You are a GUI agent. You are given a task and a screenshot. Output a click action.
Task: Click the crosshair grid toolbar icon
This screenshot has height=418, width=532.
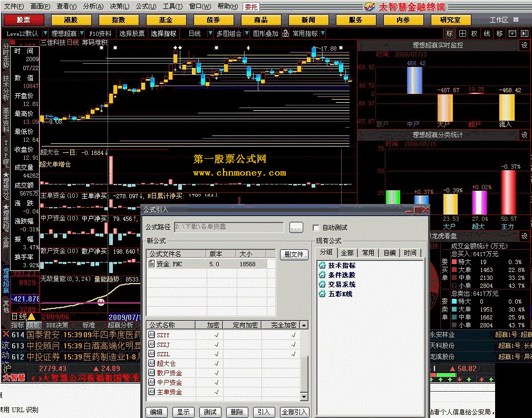[462, 34]
